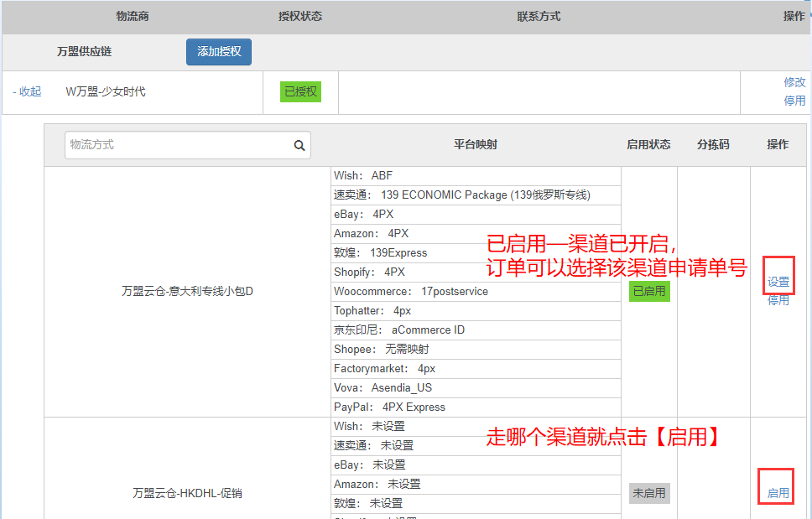This screenshot has width=812, height=519.
Task: Focus the 物流方式 search input field
Action: [187, 145]
